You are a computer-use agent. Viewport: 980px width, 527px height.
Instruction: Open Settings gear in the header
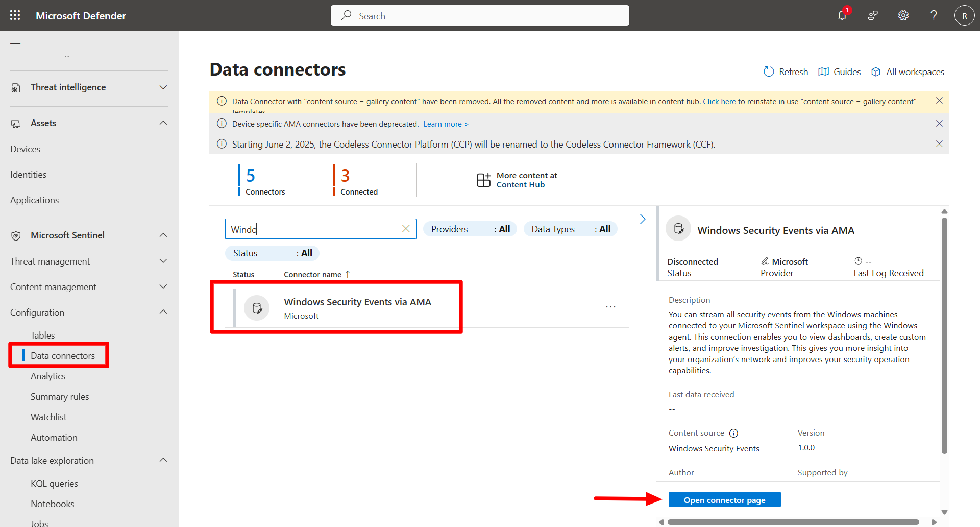click(x=903, y=15)
